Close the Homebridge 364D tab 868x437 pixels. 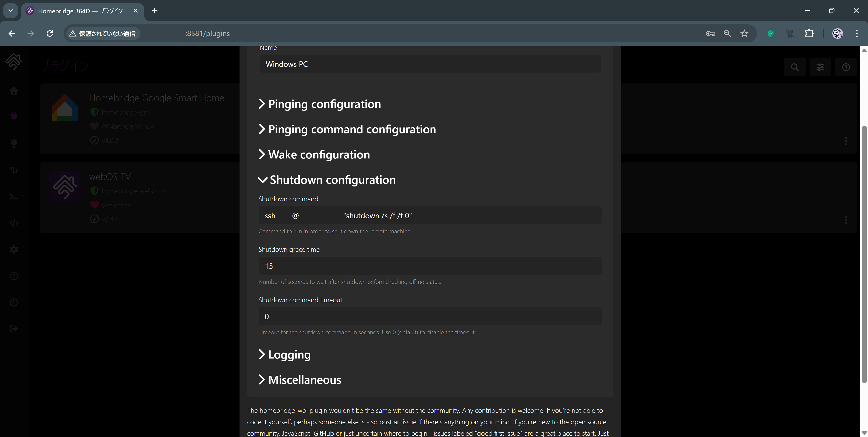click(x=135, y=11)
